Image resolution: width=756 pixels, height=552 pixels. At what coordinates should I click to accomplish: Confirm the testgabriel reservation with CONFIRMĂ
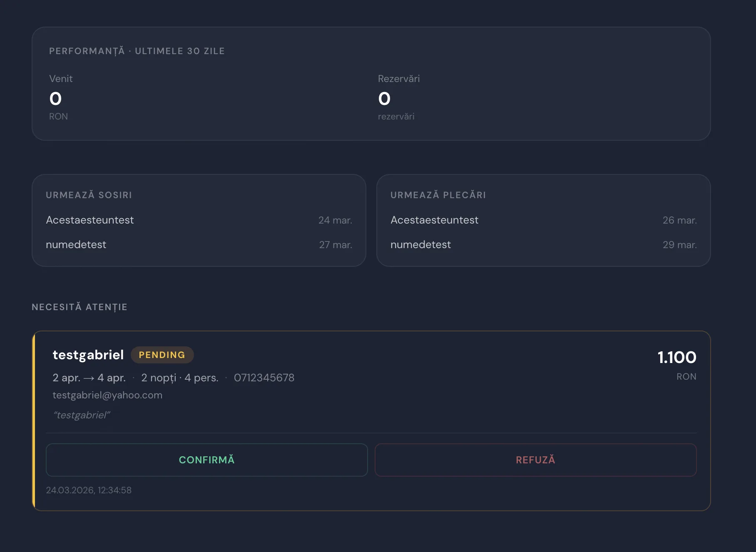pyautogui.click(x=206, y=460)
